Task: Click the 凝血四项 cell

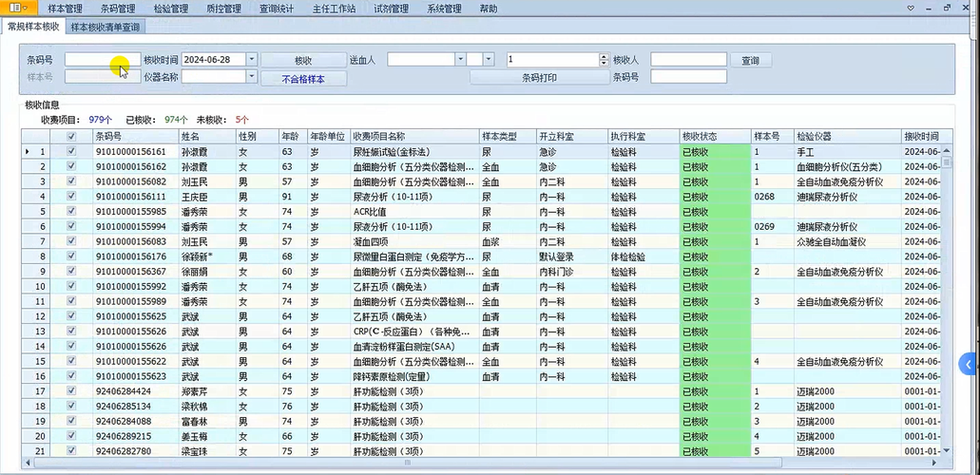Action: pyautogui.click(x=413, y=241)
